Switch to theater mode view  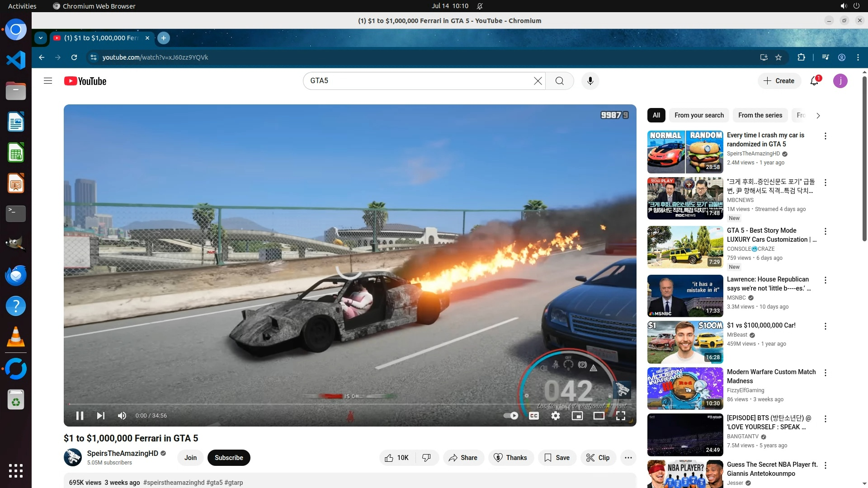coord(599,416)
